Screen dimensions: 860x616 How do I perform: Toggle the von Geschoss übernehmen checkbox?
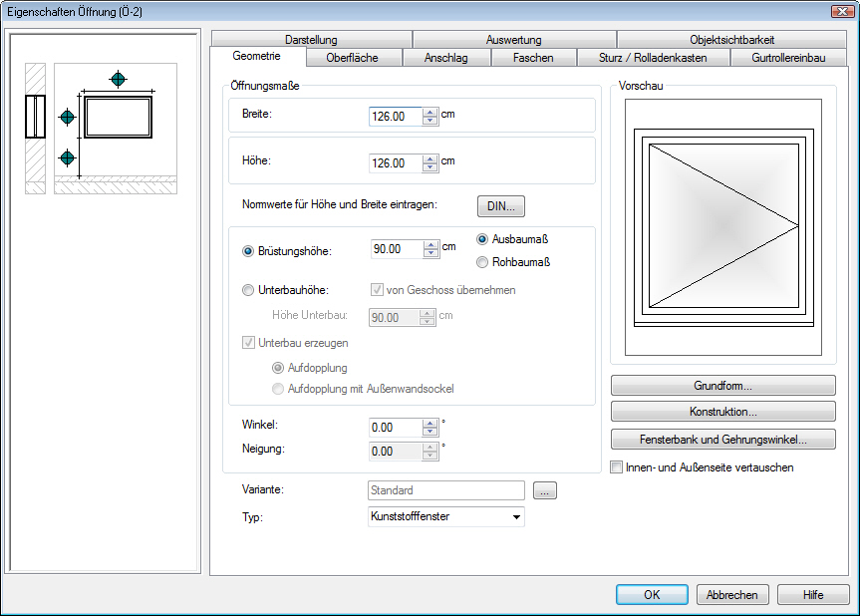click(x=377, y=290)
